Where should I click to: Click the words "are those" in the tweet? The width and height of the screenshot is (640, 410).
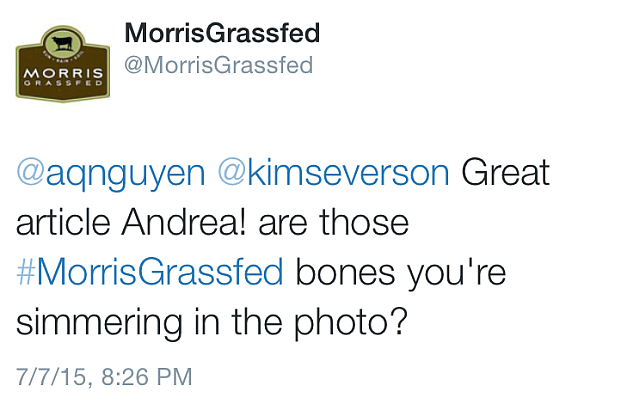pos(333,222)
